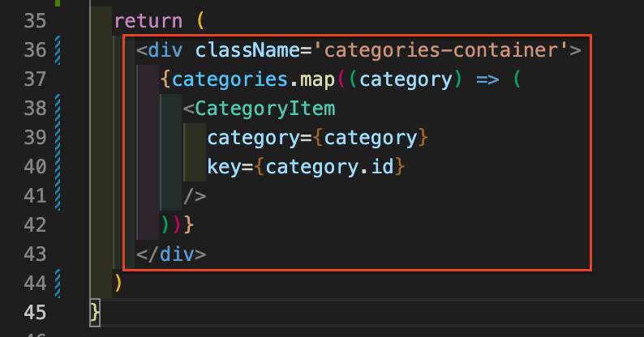644x337 pixels.
Task: Click the 'category' prop name before equals on line 39
Action: [253, 138]
